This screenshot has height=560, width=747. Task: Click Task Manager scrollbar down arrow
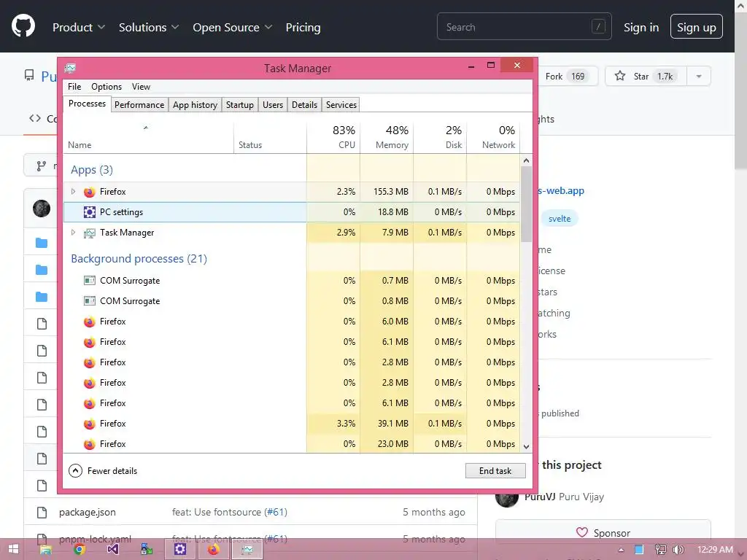click(527, 447)
